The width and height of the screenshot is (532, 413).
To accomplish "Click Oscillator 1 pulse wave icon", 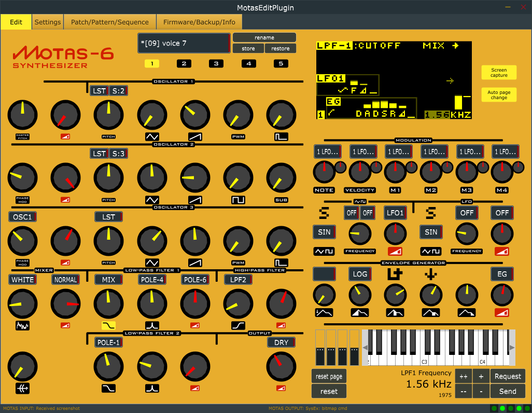I will pos(281,137).
